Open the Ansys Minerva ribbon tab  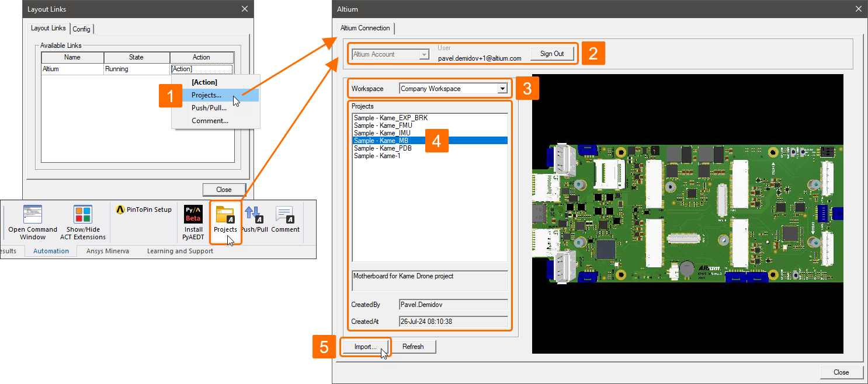point(107,251)
